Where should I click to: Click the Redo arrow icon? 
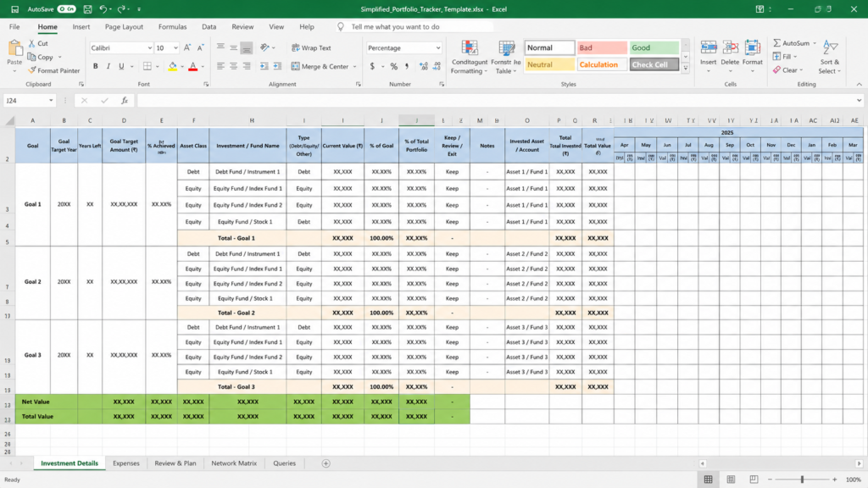tap(121, 8)
